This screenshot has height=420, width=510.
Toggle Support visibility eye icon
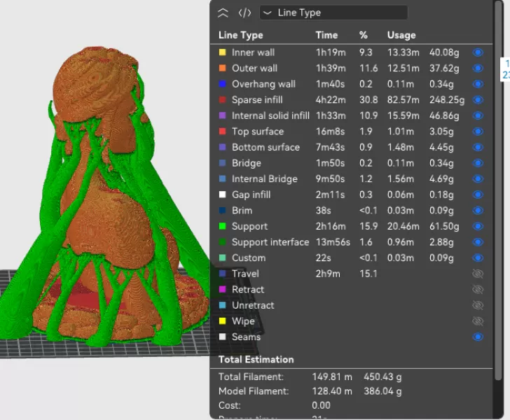(x=478, y=226)
